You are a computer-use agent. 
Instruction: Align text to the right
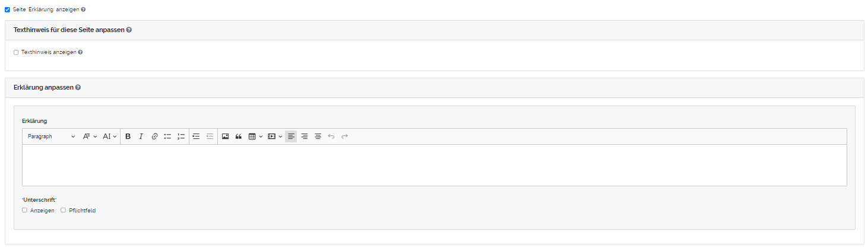[x=304, y=136]
